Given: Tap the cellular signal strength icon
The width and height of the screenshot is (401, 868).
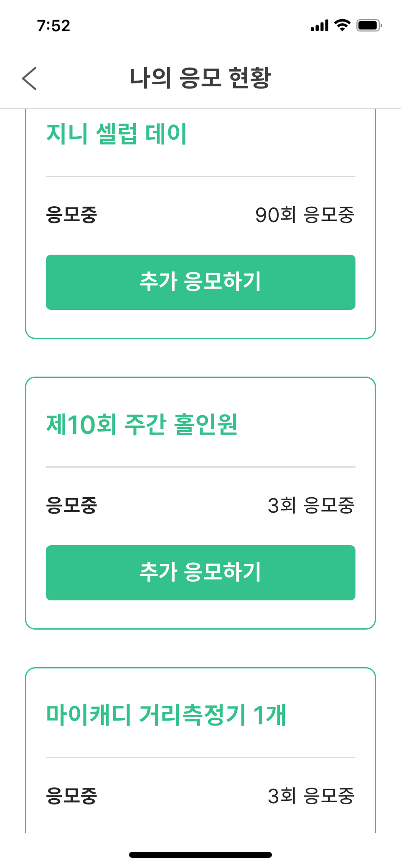Looking at the screenshot, I should point(320,26).
